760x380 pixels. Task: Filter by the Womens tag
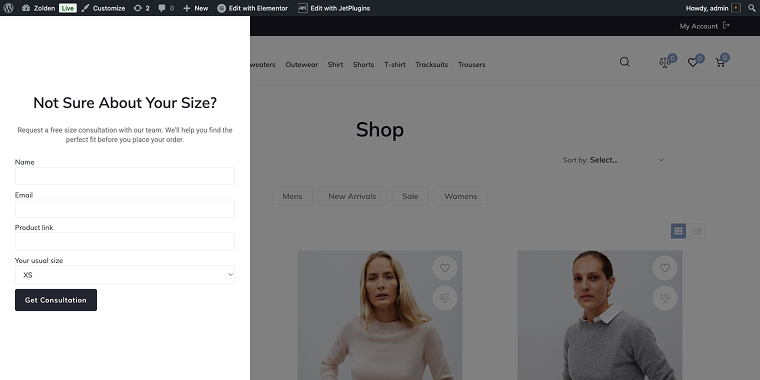tap(460, 196)
